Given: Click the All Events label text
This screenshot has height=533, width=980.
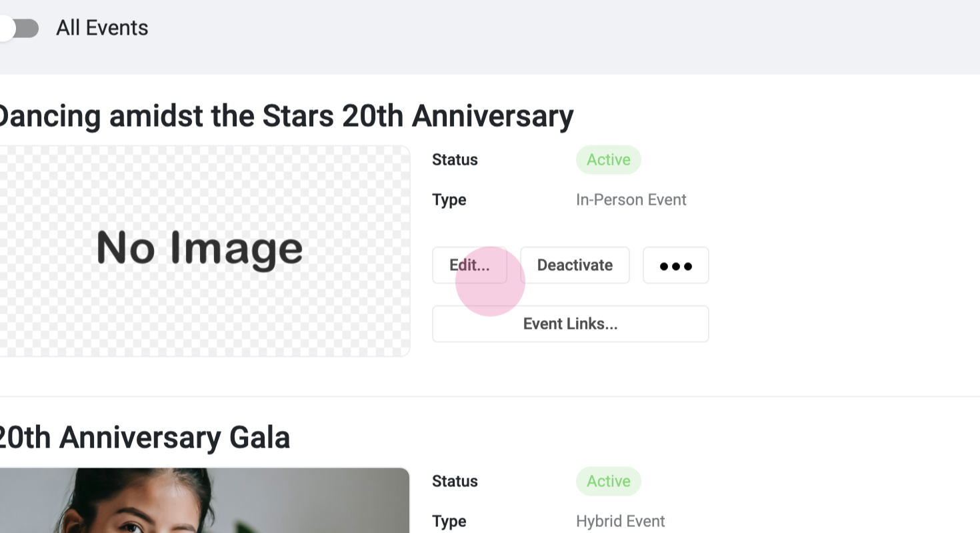Looking at the screenshot, I should coord(102,28).
